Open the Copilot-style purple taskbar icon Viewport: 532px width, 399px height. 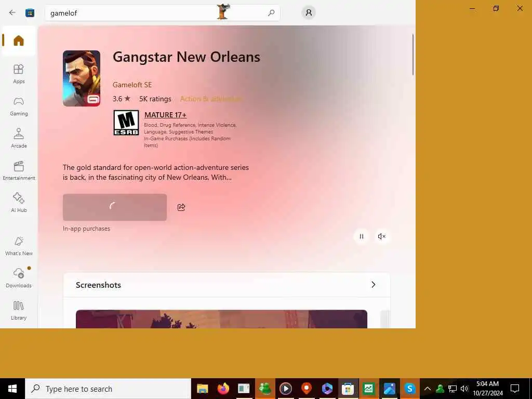tap(327, 389)
